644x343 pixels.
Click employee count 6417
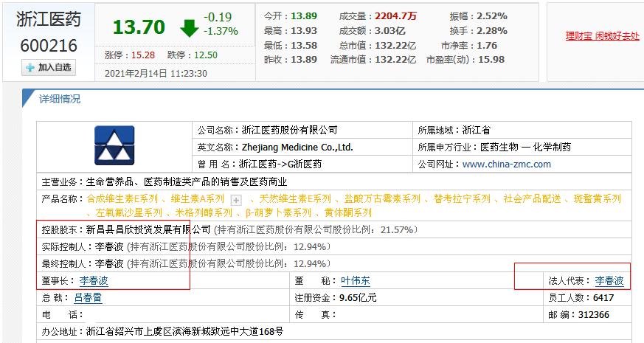603,297
